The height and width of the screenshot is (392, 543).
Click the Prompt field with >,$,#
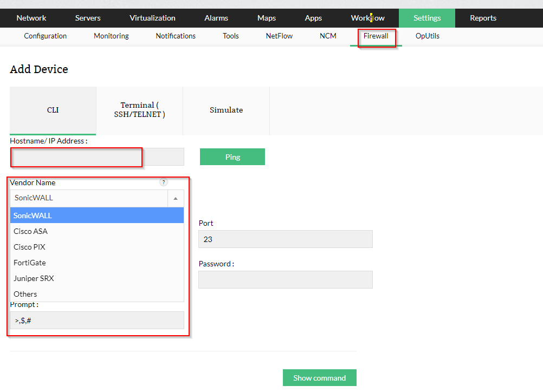[97, 321]
